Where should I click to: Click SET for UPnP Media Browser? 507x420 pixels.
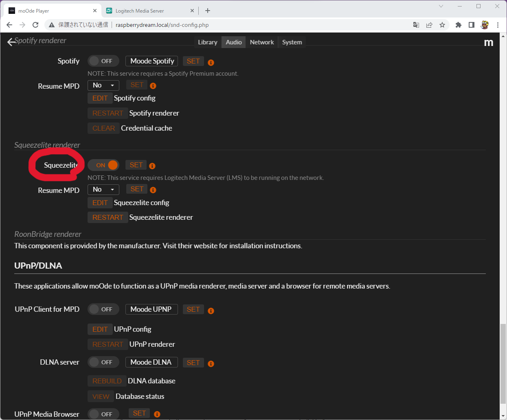[x=139, y=413]
